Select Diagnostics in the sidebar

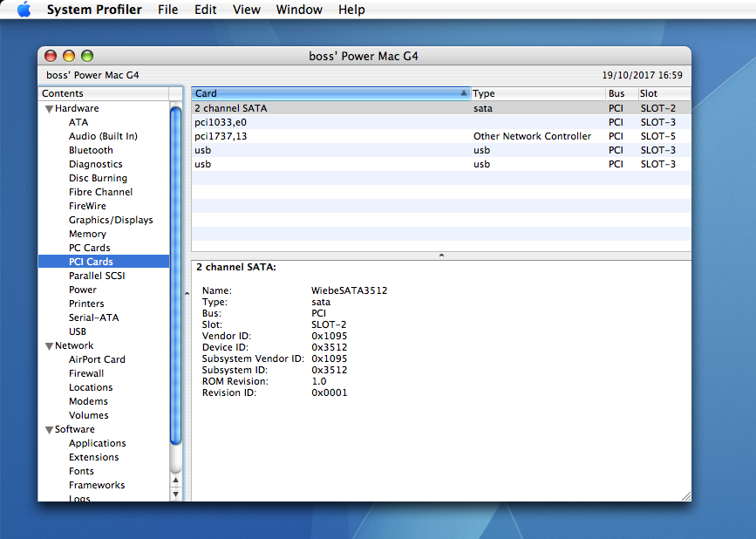(95, 164)
